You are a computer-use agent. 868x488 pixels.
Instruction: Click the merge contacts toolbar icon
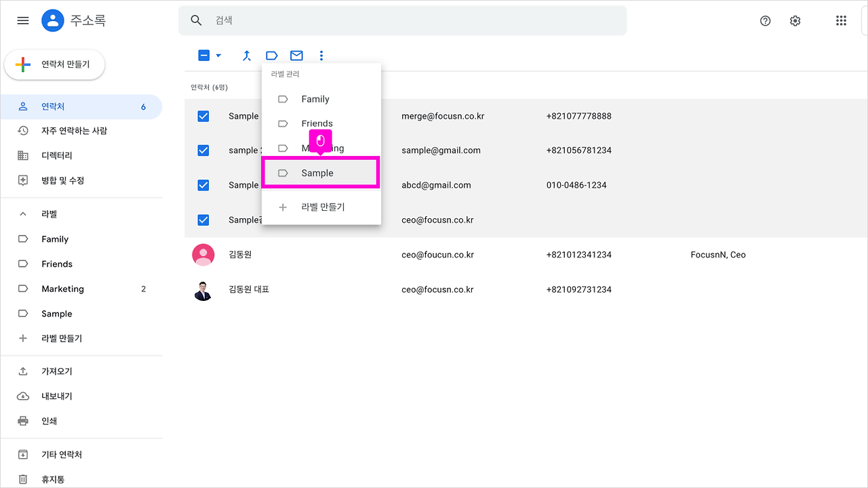point(247,56)
